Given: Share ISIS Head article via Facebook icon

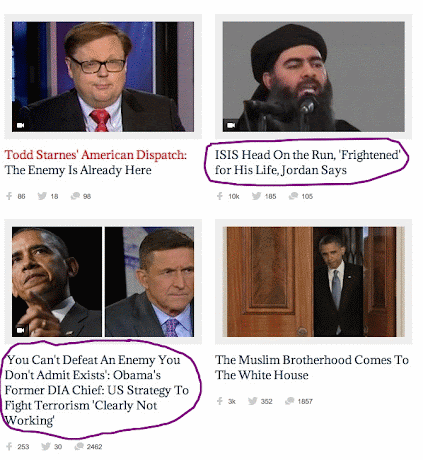Looking at the screenshot, I should click(220, 196).
